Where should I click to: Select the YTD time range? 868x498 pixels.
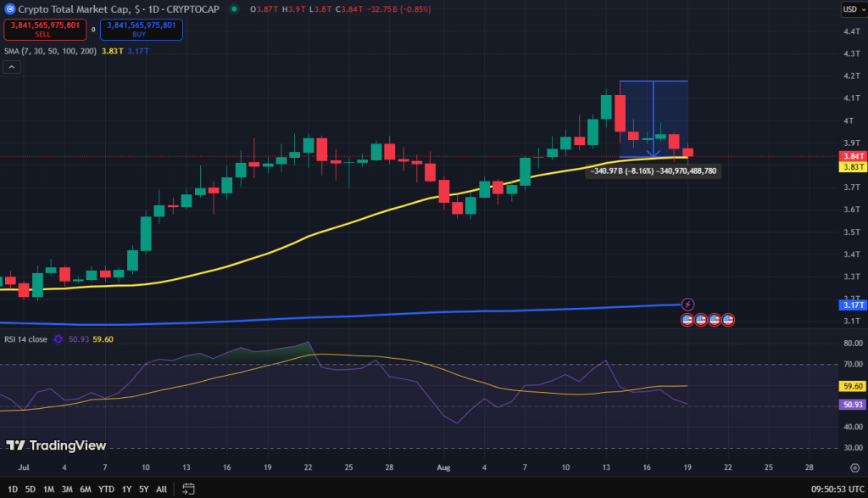coord(106,490)
